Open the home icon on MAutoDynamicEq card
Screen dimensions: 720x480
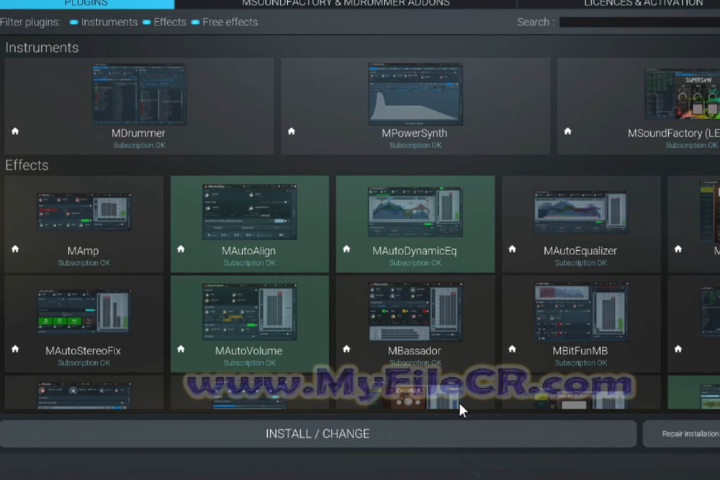(347, 249)
